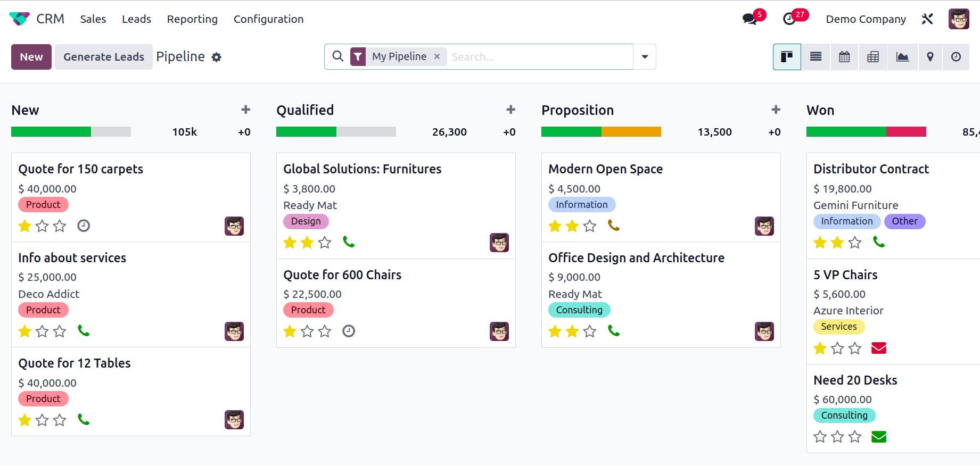This screenshot has width=980, height=466.
Task: Open the Configuration menu
Action: pos(268,19)
